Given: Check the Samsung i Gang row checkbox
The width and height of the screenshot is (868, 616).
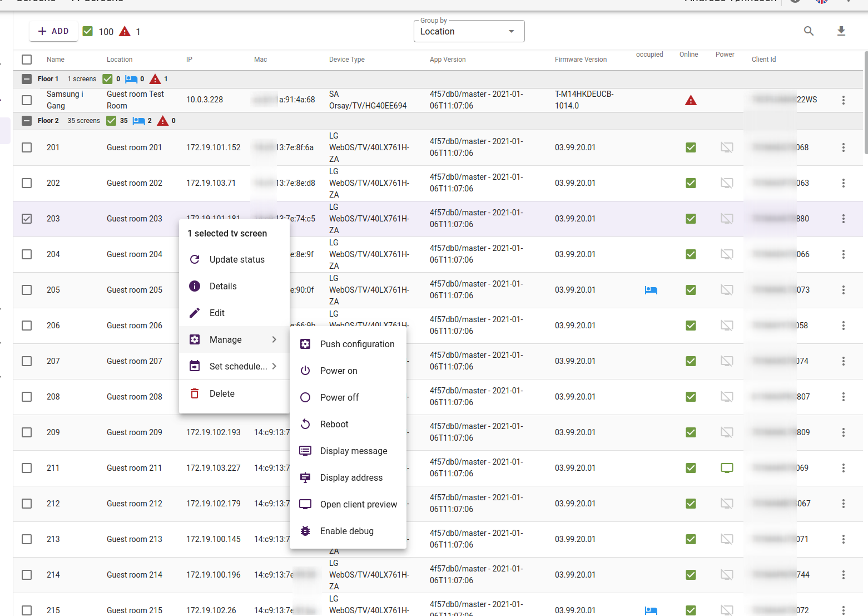Looking at the screenshot, I should [27, 100].
